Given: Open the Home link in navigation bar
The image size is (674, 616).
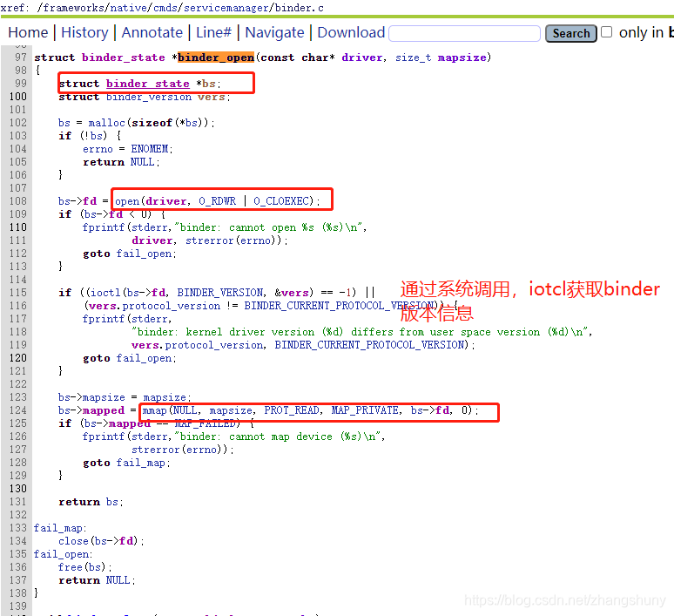Looking at the screenshot, I should 28,33.
